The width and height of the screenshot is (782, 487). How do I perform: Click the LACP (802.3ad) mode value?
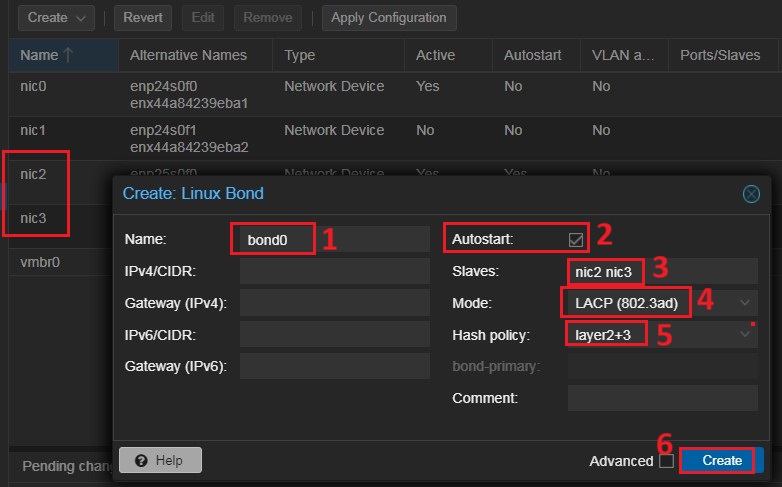pos(626,303)
